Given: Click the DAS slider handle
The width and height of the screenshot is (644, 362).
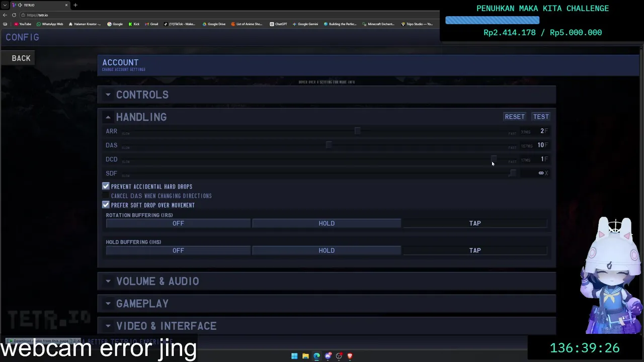Looking at the screenshot, I should point(329,145).
